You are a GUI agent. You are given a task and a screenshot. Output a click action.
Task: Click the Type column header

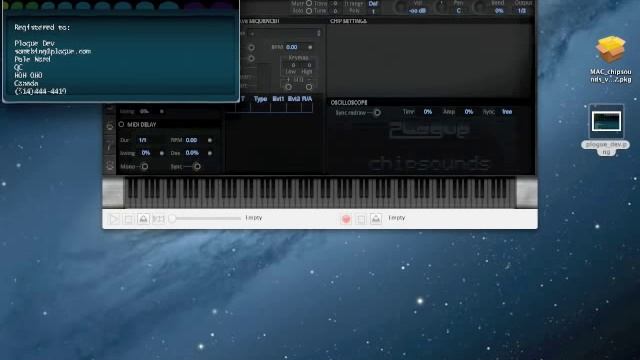pos(260,99)
